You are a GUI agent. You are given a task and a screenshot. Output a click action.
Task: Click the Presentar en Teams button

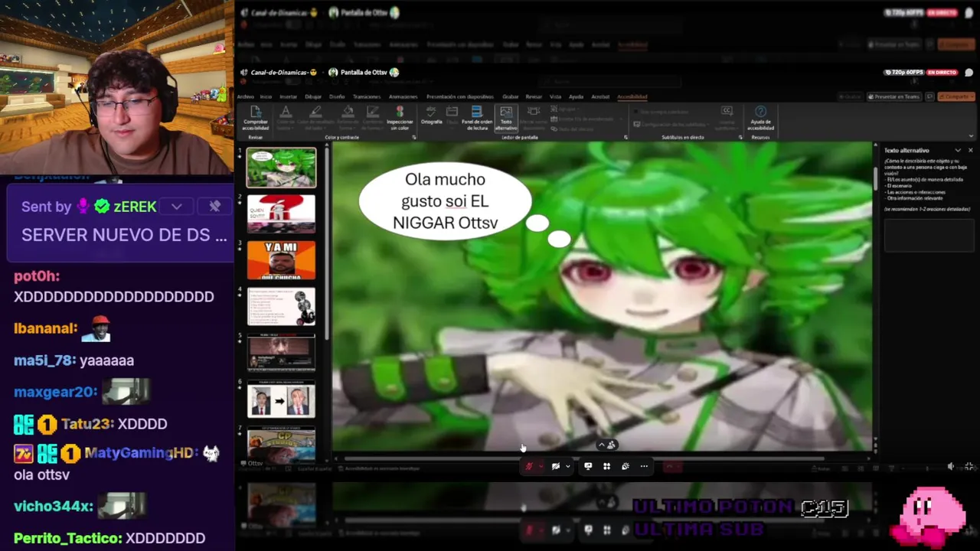click(893, 96)
